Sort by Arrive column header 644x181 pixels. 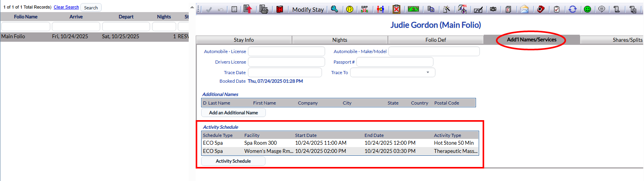click(76, 17)
